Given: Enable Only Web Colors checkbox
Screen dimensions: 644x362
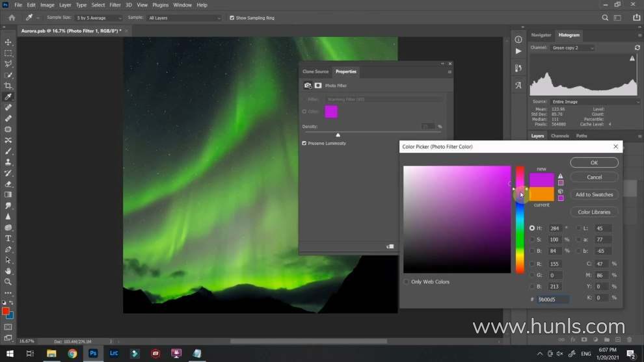Looking at the screenshot, I should point(407,282).
